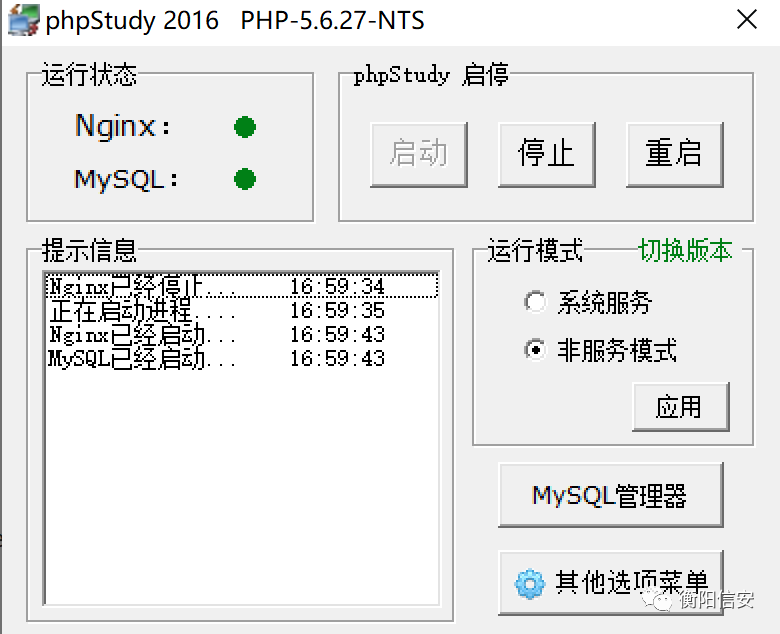780x634 pixels.
Task: Click the green 切换版本 link
Action: pyautogui.click(x=685, y=250)
